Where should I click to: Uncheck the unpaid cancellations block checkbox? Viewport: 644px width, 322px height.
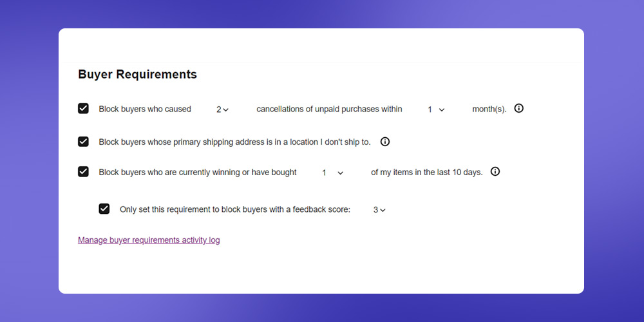[x=83, y=108]
